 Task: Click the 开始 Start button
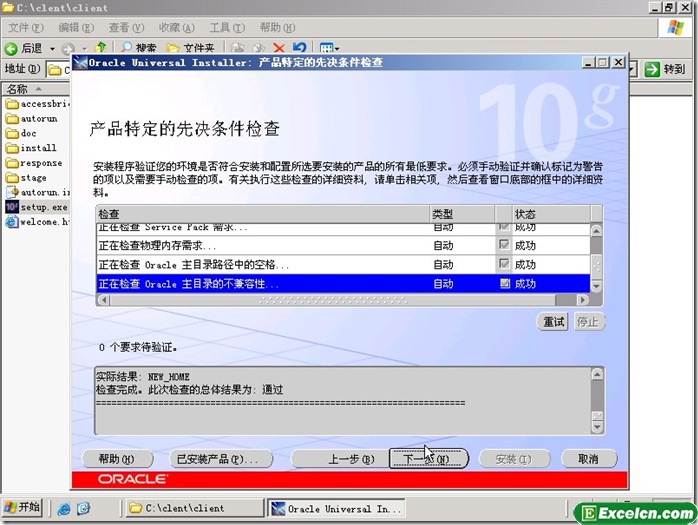pyautogui.click(x=22, y=508)
